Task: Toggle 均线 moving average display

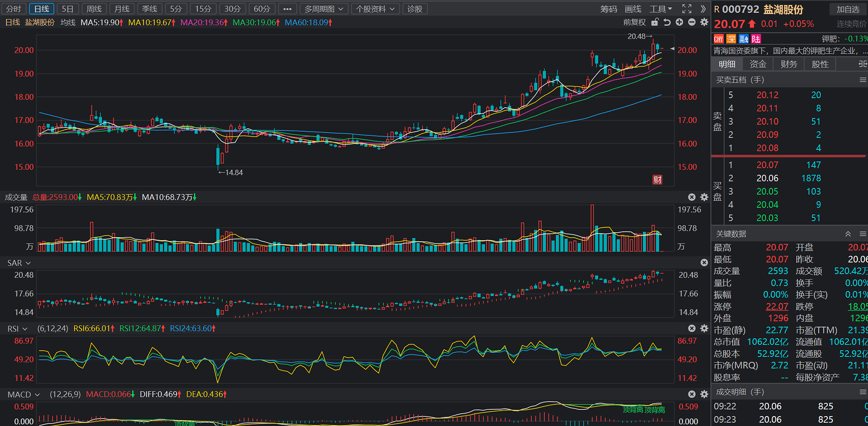Action: [68, 22]
